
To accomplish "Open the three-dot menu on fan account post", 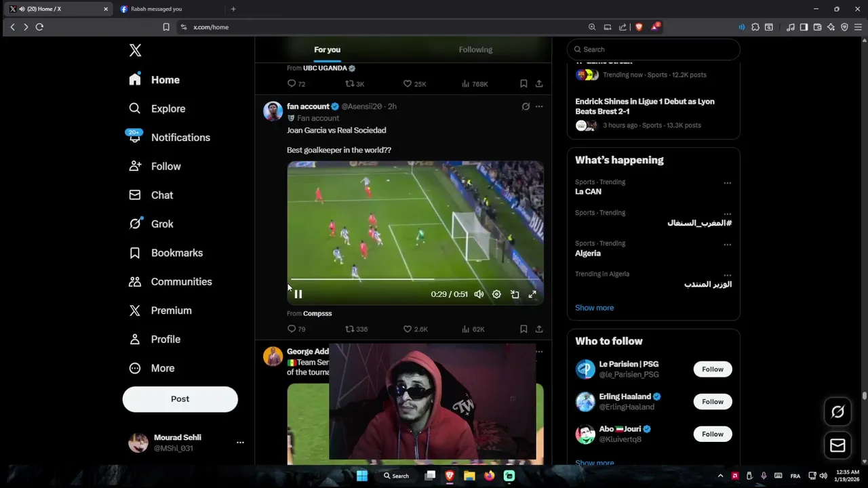I will [539, 106].
